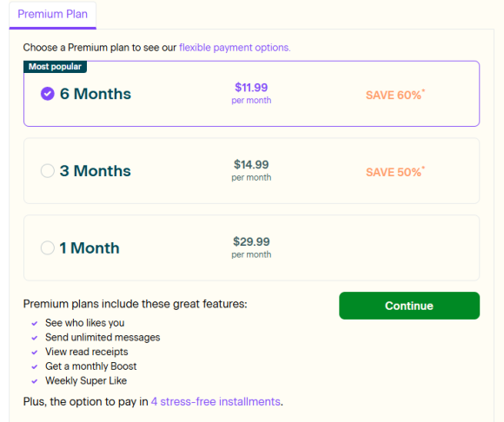504x422 pixels.
Task: Select the 6 Months plan radio button
Action: point(48,94)
